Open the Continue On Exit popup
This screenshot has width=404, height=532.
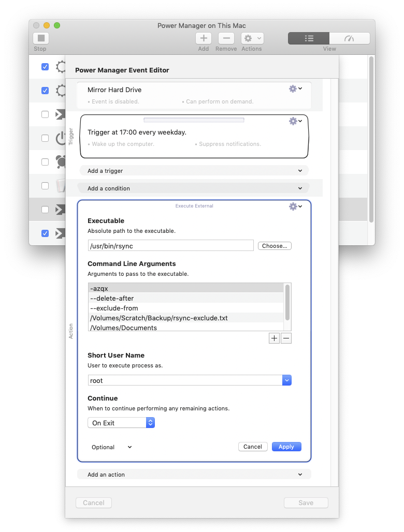coord(121,423)
